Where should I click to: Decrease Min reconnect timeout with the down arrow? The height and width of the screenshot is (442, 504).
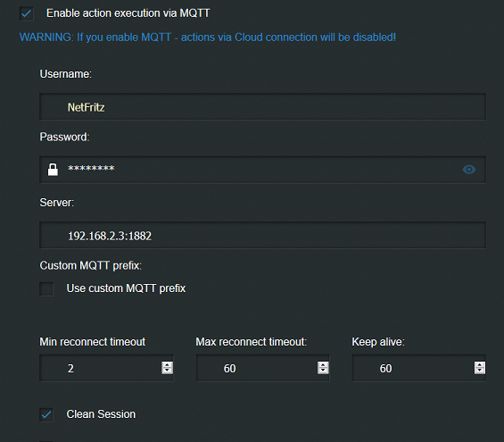click(167, 371)
